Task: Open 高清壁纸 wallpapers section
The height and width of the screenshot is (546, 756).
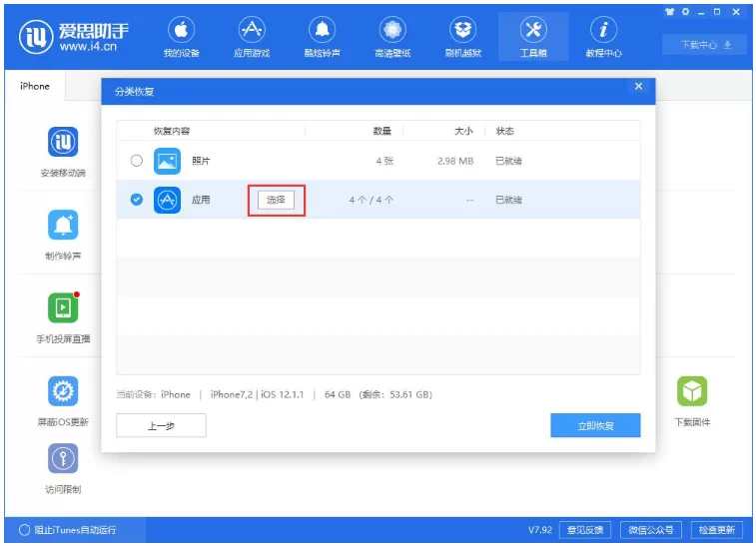Action: (x=392, y=37)
